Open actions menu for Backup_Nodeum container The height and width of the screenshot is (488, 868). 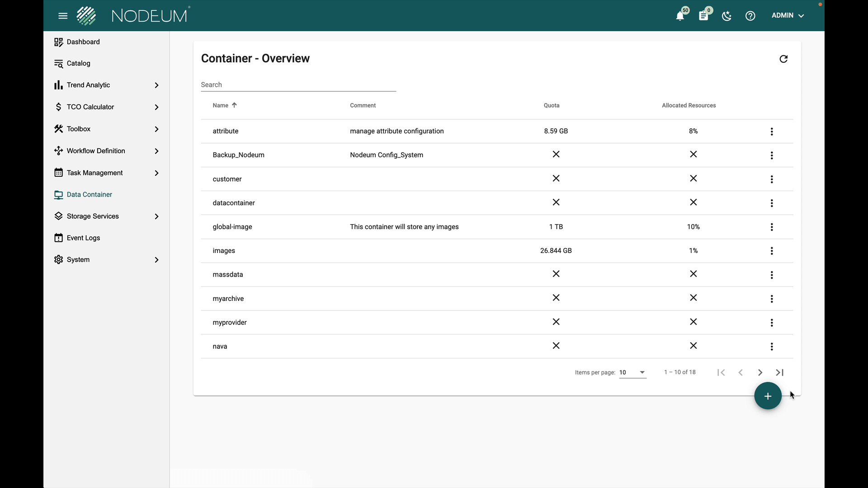pyautogui.click(x=772, y=155)
